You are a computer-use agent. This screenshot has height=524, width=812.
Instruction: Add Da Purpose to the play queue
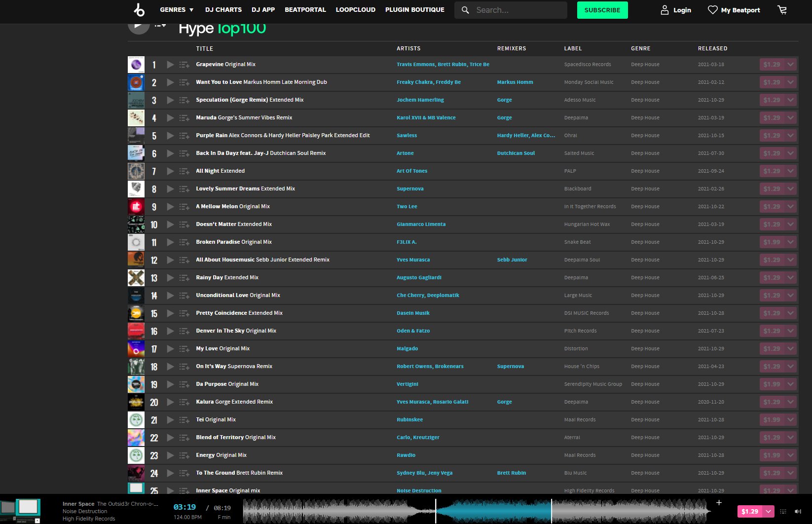point(185,384)
